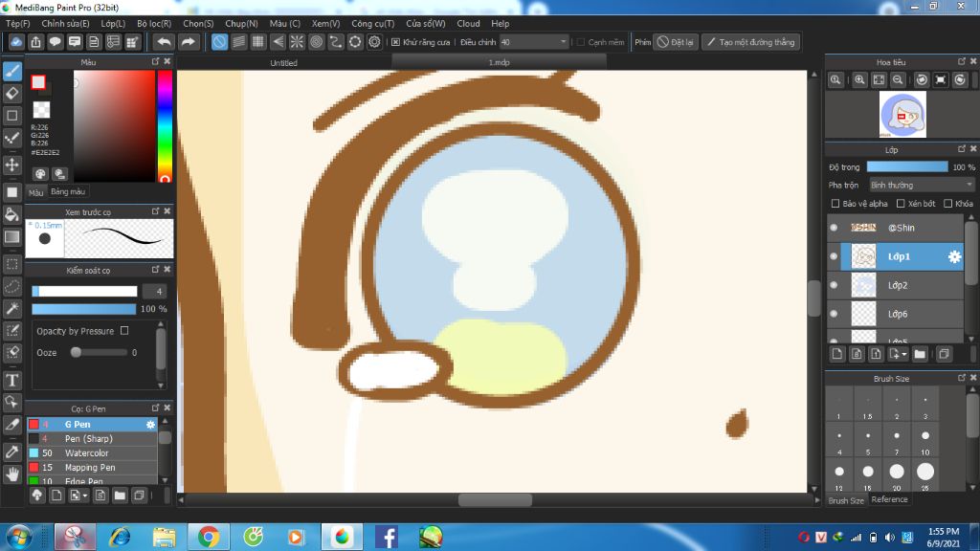The image size is (980, 551).
Task: Select the Brush tool in left toolbar
Action: 12,71
